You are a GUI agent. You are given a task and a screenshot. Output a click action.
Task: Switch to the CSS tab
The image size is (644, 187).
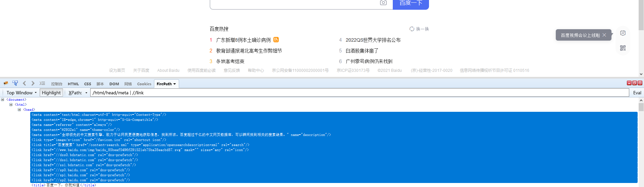click(88, 84)
